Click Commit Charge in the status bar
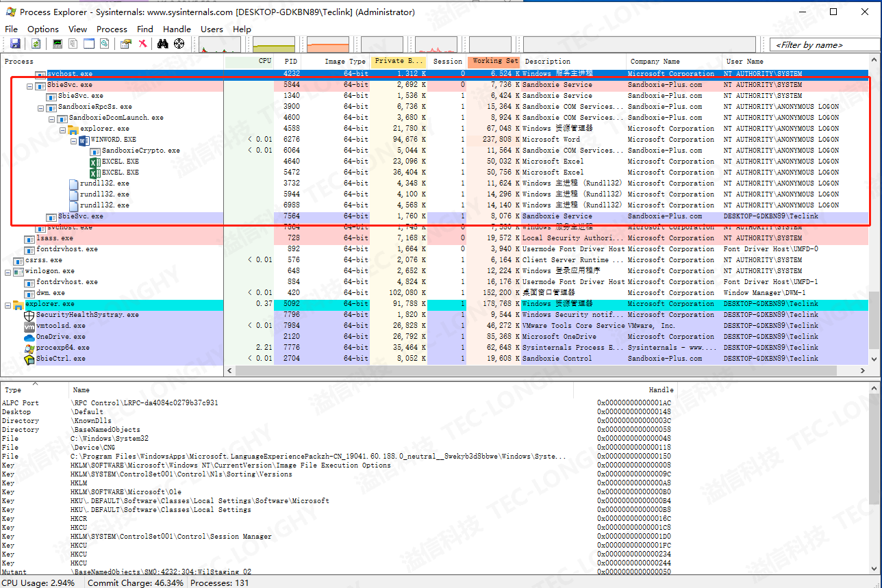Image resolution: width=882 pixels, height=588 pixels. pos(136,583)
